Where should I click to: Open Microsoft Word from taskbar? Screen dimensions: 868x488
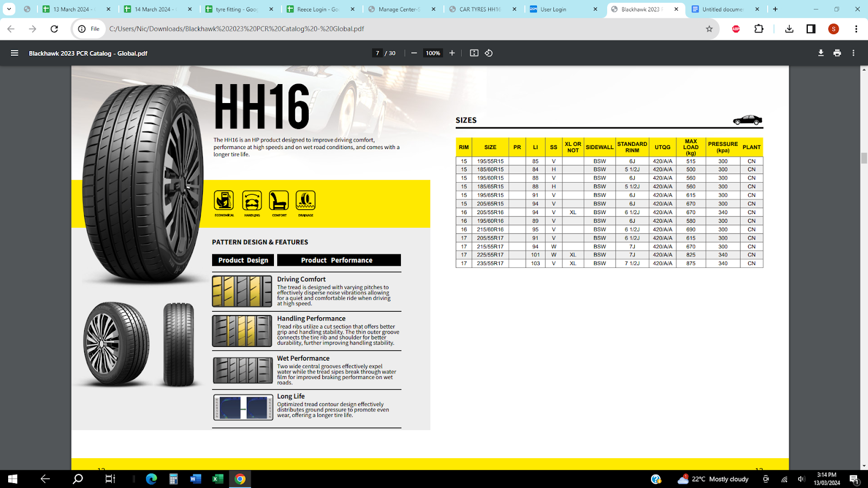[196, 479]
